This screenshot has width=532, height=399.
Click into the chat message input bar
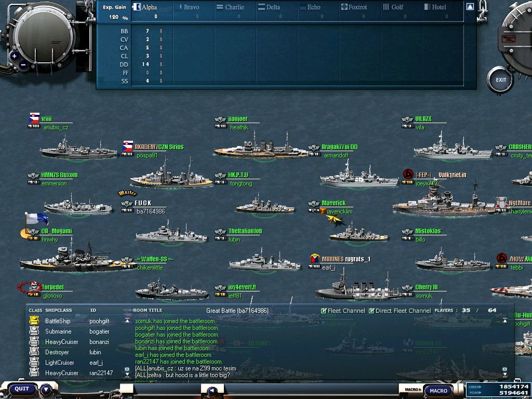click(311, 390)
